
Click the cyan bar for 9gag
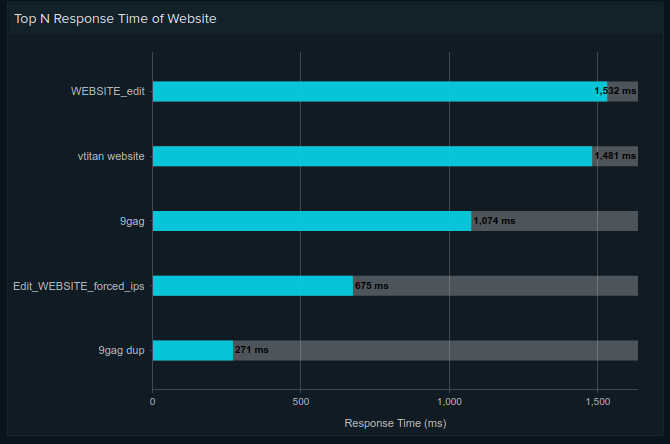pos(310,221)
